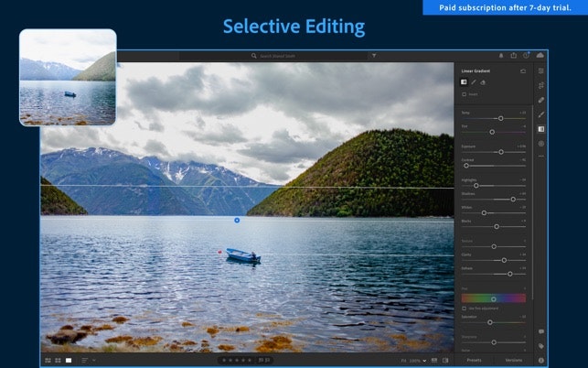The width and height of the screenshot is (588, 368).
Task: Click the Sharpness slider handle
Action: point(494,342)
